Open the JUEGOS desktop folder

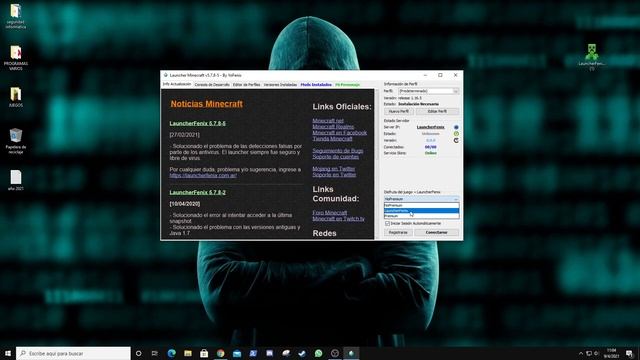click(16, 97)
